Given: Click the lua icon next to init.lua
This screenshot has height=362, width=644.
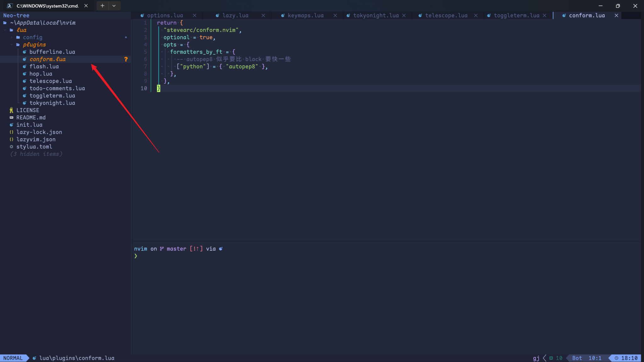Looking at the screenshot, I should 12,125.
